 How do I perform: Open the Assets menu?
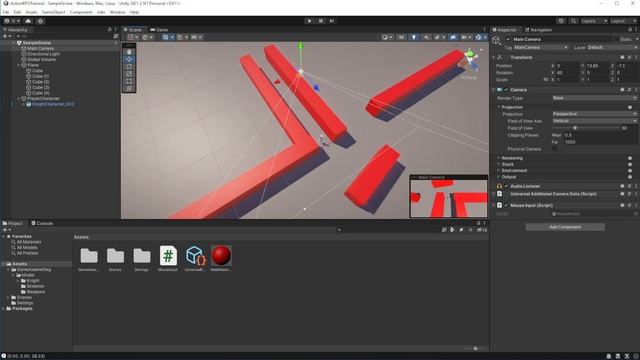pos(31,12)
